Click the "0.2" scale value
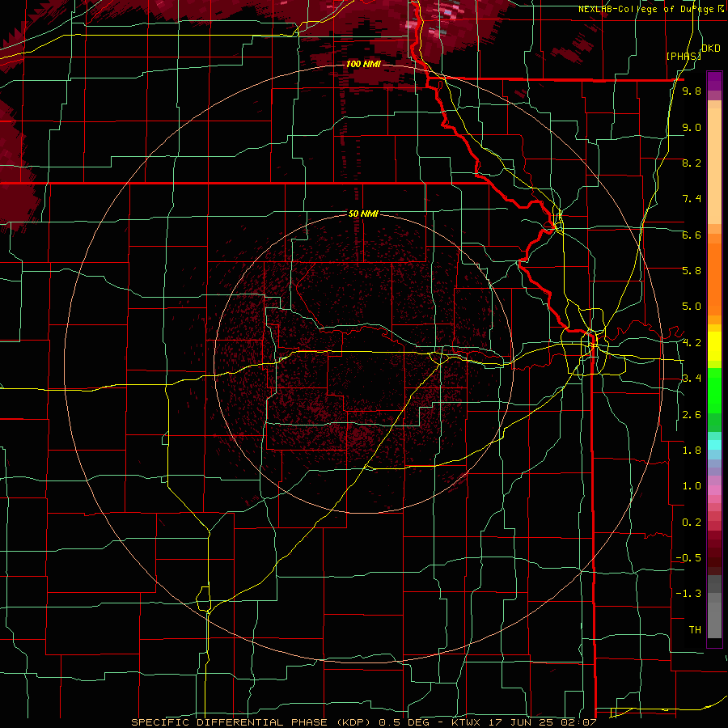Image resolution: width=728 pixels, height=728 pixels. (692, 523)
